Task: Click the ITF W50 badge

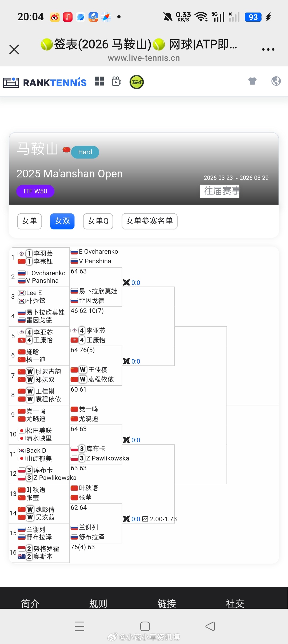Action: point(35,191)
